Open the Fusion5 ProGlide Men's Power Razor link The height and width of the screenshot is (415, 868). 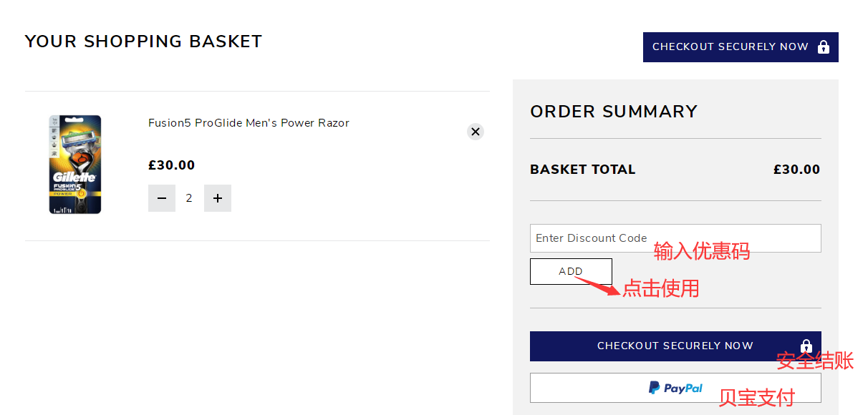249,123
